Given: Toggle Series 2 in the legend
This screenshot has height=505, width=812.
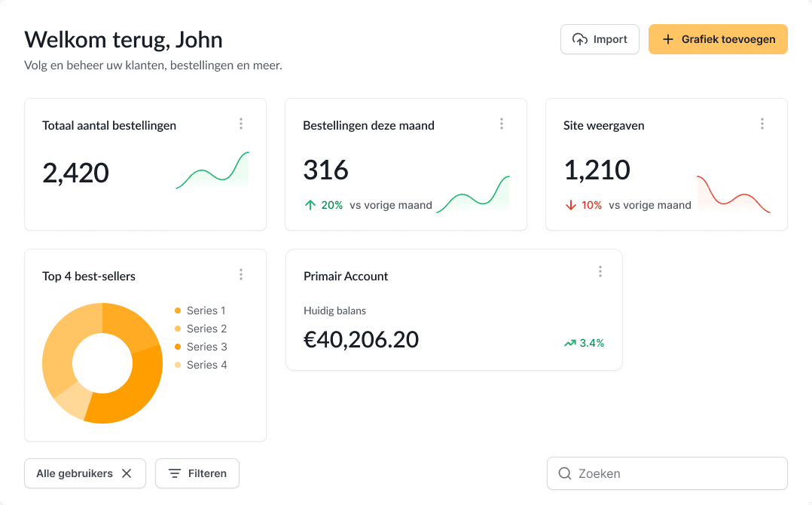Looking at the screenshot, I should point(206,329).
